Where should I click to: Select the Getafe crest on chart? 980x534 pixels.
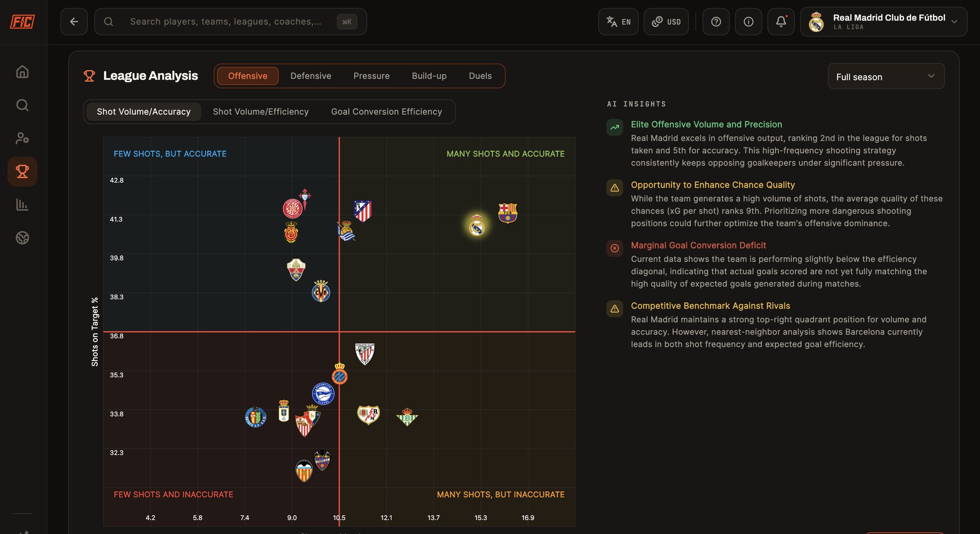pos(256,417)
